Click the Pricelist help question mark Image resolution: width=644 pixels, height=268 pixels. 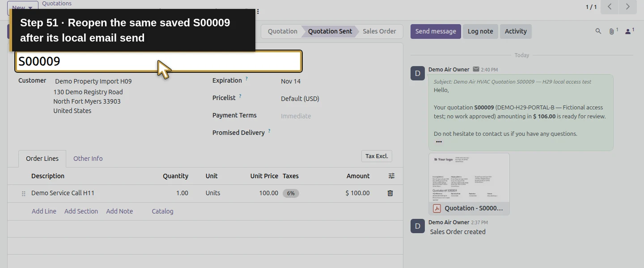click(240, 96)
